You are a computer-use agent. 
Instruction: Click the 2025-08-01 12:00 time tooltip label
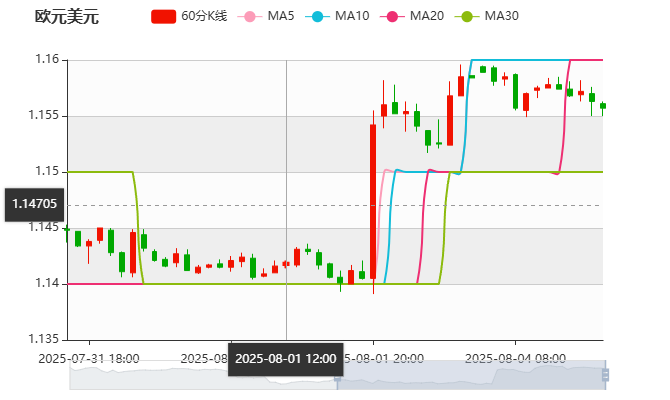click(x=286, y=358)
